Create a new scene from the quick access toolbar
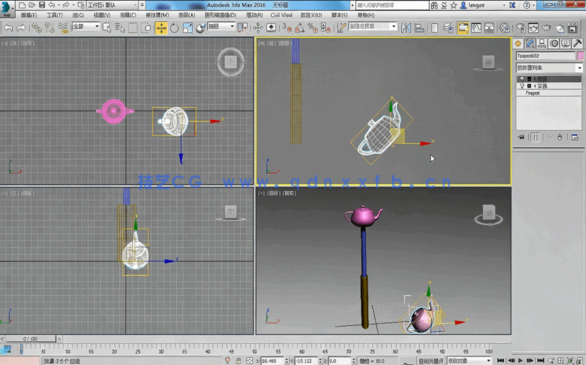Screen dimensions: 586x365 point(22,5)
